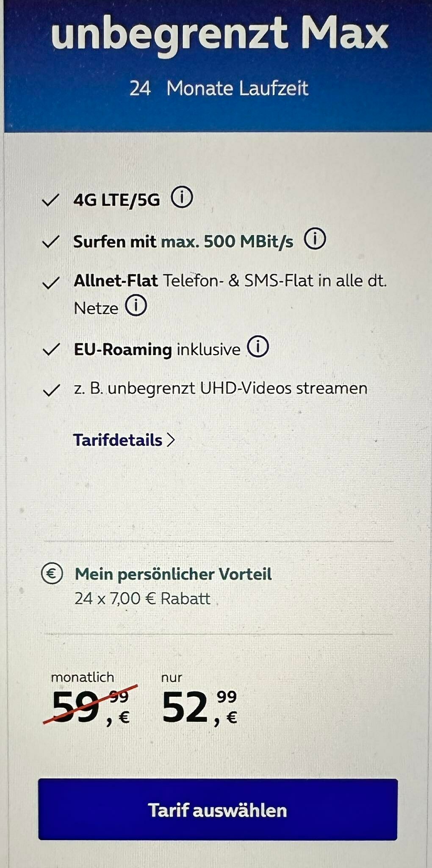The image size is (432, 868).
Task: Click the euro circle icon
Action: pyautogui.click(x=52, y=574)
